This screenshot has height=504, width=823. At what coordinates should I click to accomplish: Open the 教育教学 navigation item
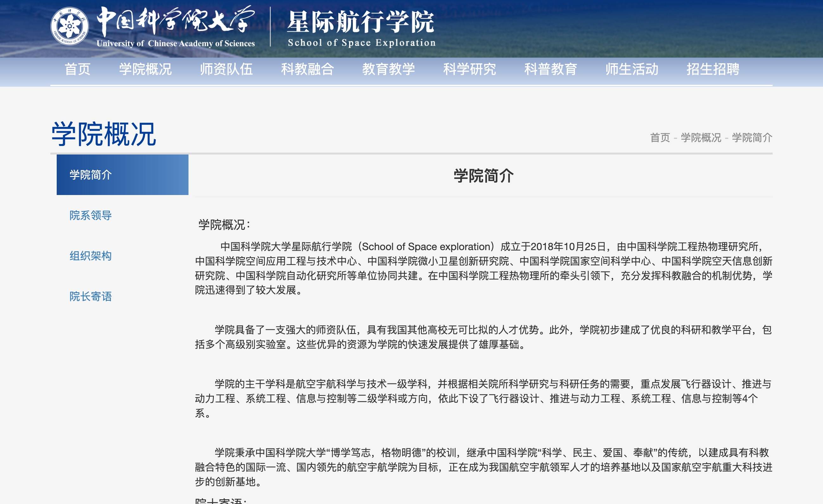coord(388,69)
